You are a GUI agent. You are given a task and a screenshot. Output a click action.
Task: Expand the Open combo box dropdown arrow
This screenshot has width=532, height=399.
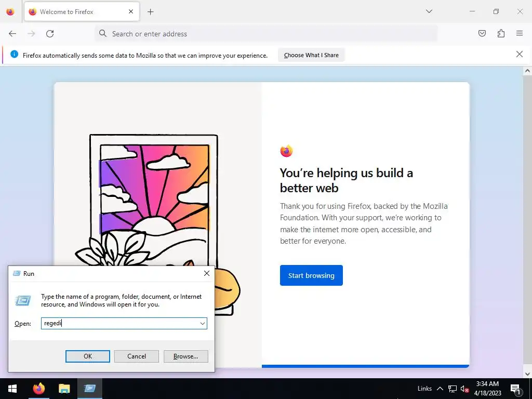[203, 323]
